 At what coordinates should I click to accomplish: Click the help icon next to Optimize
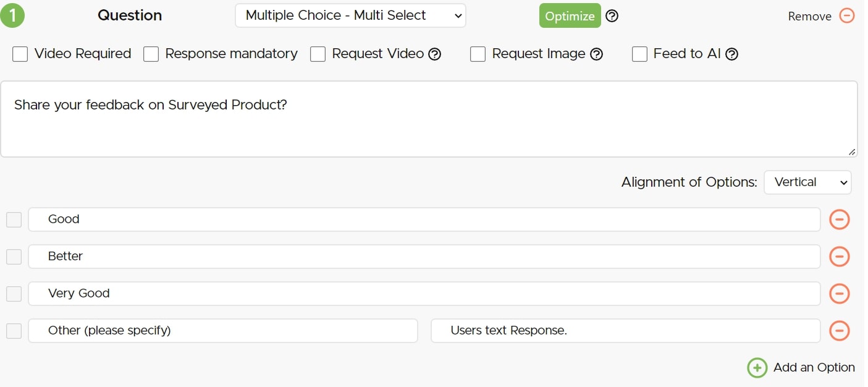[612, 16]
